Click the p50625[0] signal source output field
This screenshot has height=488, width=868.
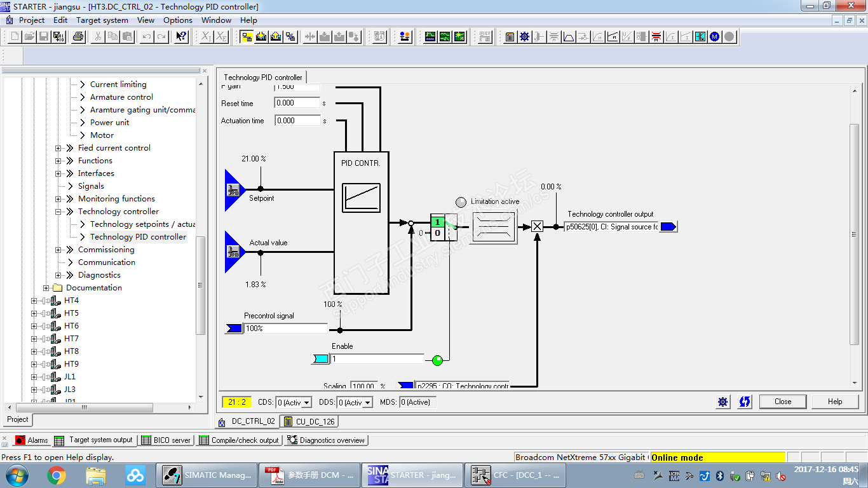612,227
